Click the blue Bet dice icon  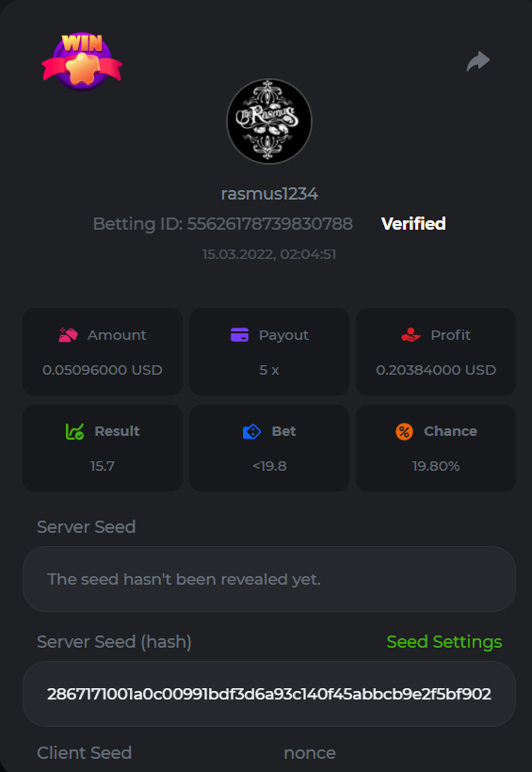coord(251,432)
